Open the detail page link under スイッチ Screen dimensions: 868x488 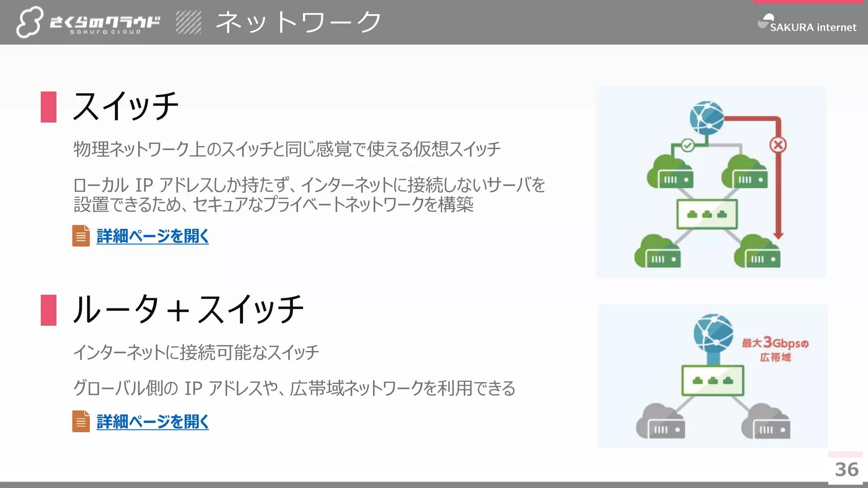point(153,236)
